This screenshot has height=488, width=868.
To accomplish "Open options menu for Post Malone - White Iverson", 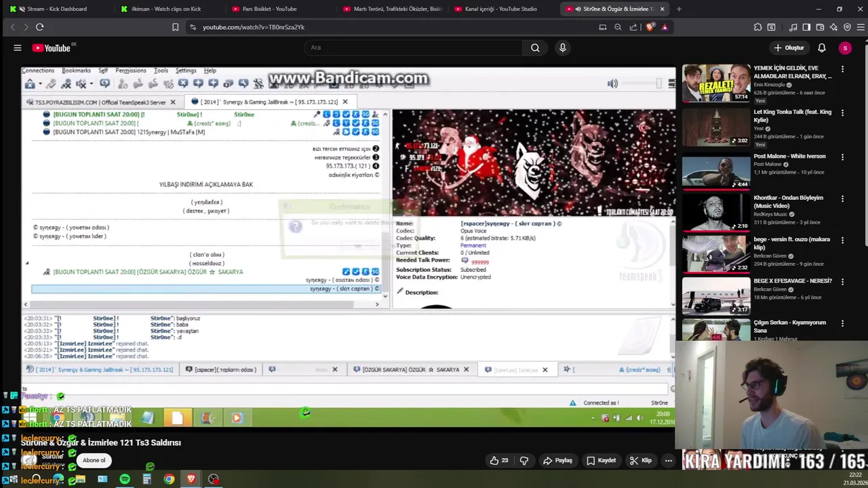I will (842, 157).
